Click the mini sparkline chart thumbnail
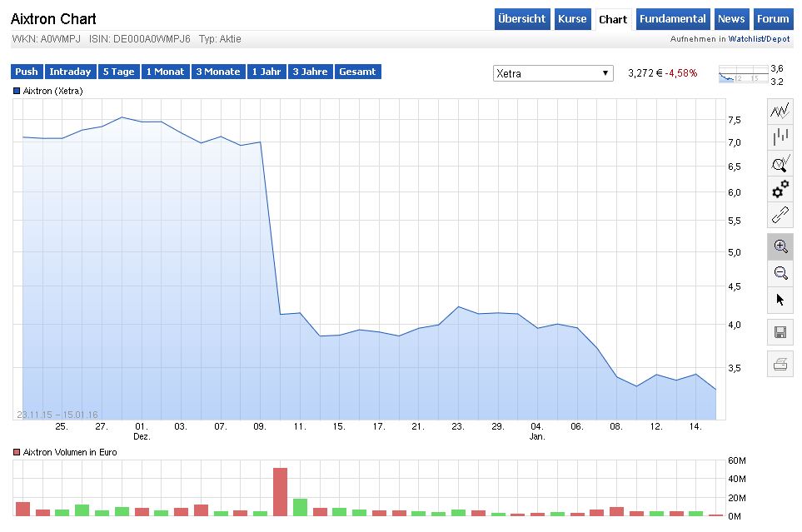 tap(744, 74)
